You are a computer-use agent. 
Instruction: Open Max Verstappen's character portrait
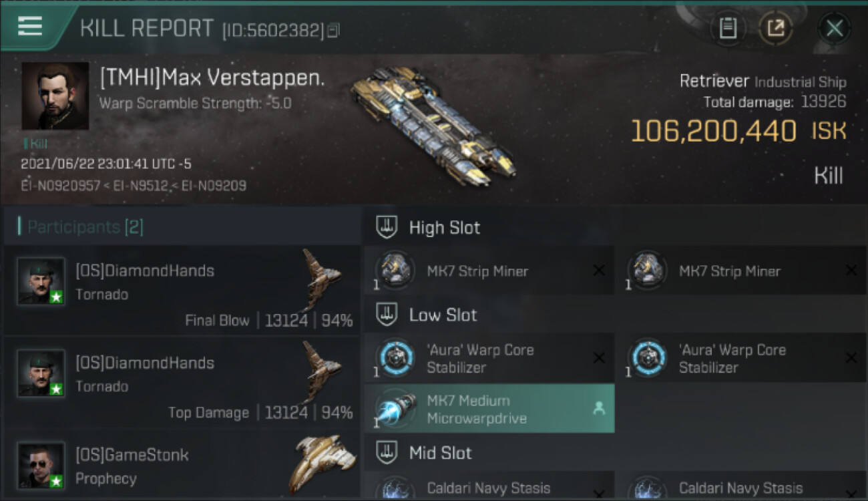[x=55, y=96]
